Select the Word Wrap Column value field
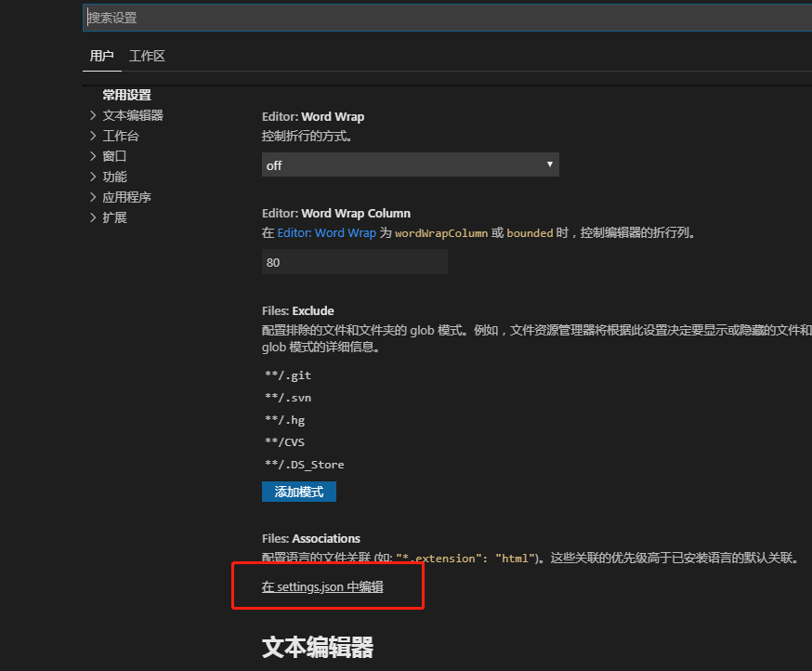812x671 pixels. click(354, 262)
